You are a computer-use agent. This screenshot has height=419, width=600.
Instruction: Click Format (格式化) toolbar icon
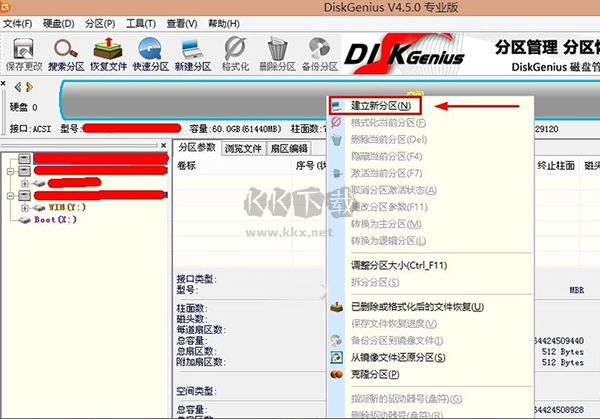click(235, 54)
